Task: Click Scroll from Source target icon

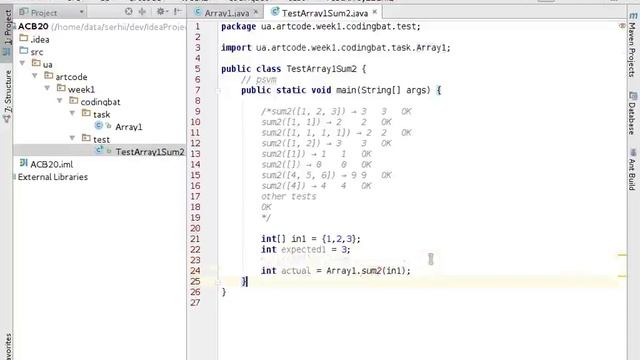Action: coord(129,11)
